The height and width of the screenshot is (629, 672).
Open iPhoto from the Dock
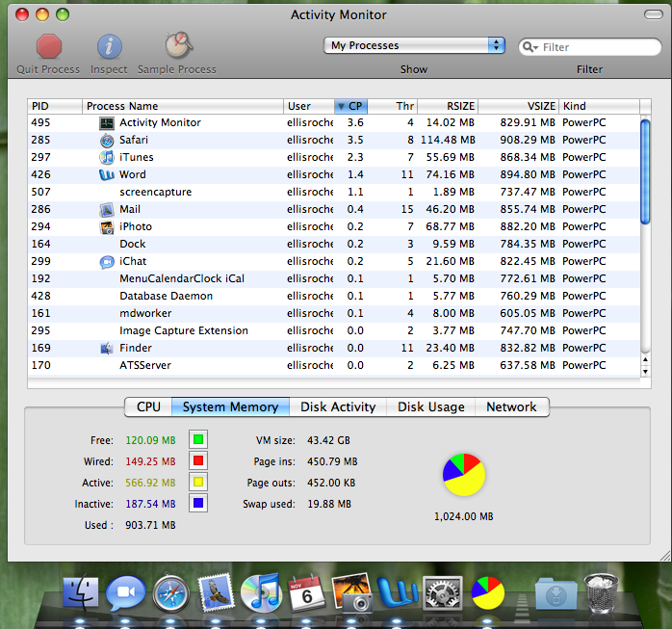(x=352, y=593)
